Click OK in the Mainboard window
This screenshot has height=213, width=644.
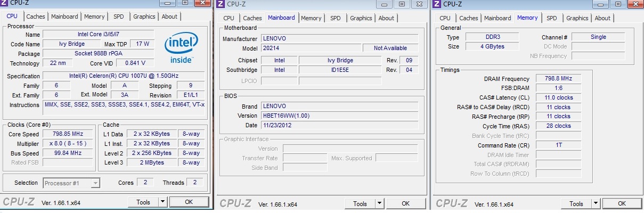pyautogui.click(x=405, y=203)
